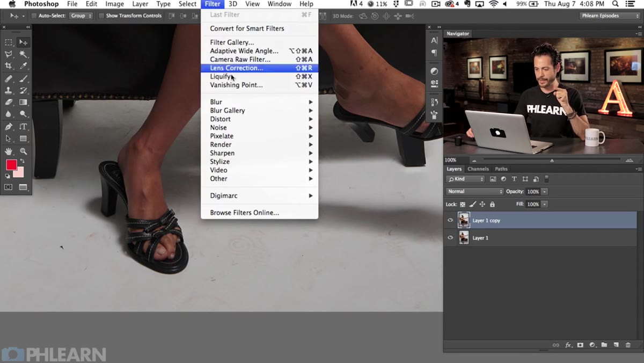Open the Layer menu in menu bar
This screenshot has width=644, height=363.
point(140,4)
